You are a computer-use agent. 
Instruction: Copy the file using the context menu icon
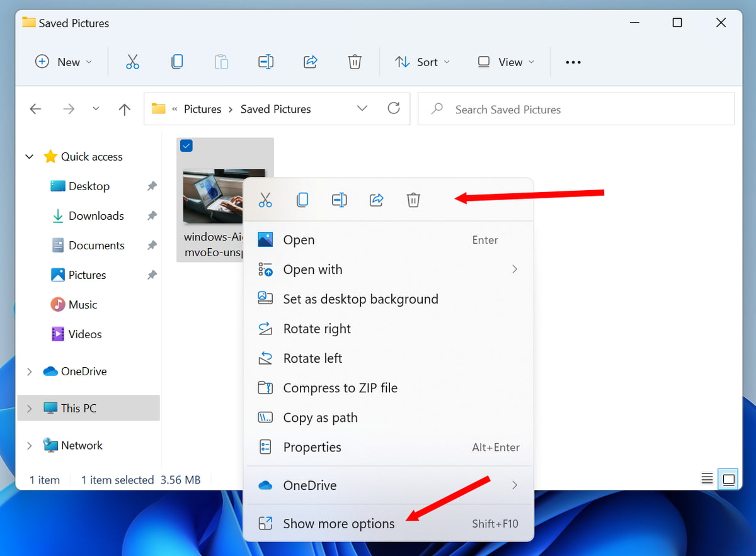point(302,200)
